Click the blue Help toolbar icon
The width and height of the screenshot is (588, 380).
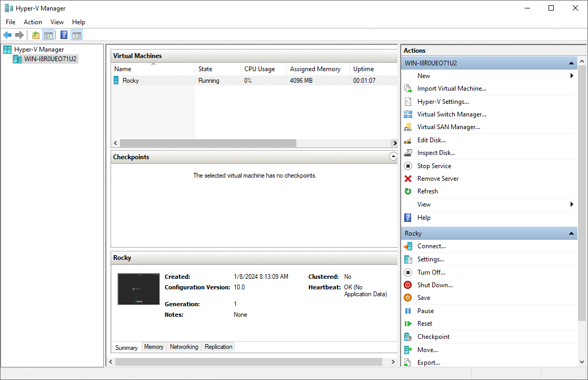(x=64, y=35)
